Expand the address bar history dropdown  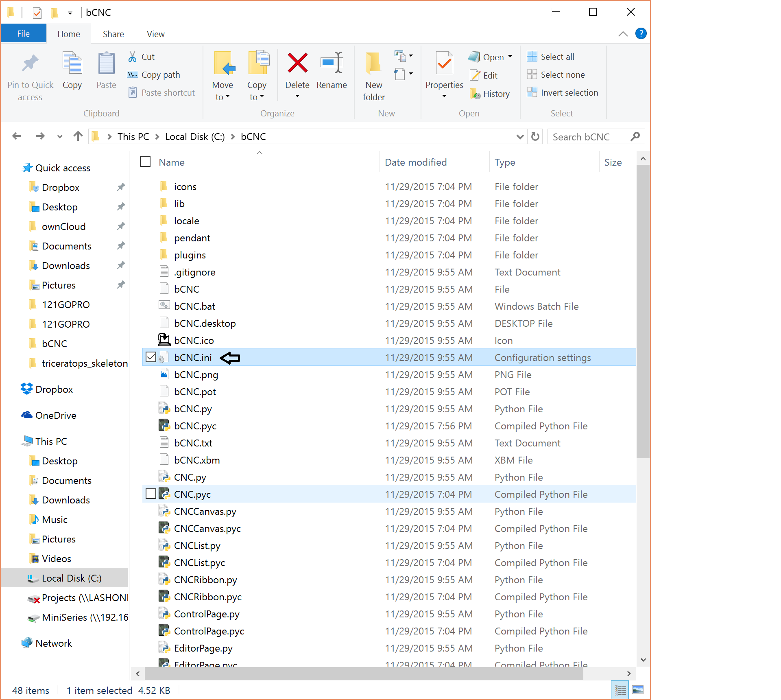[x=520, y=137]
